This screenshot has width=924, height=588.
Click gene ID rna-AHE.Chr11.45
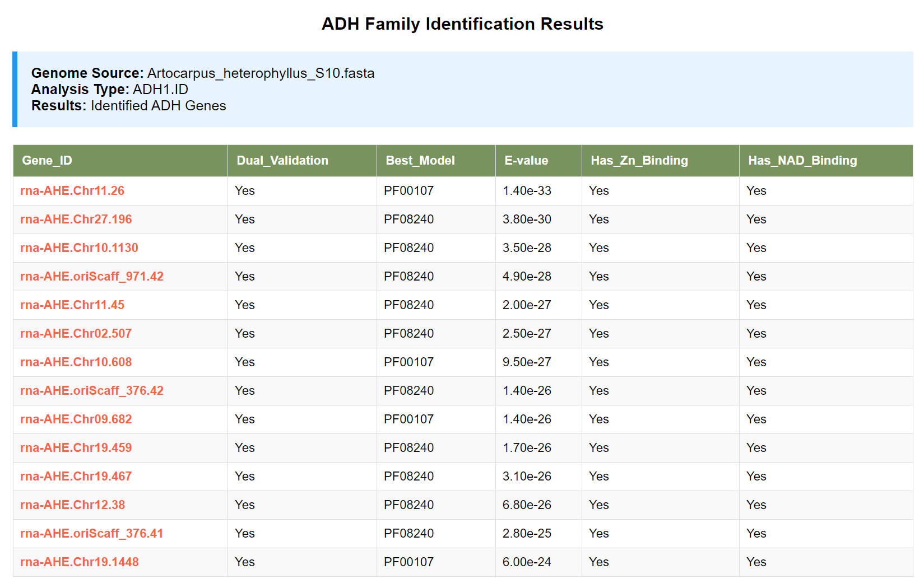[x=72, y=305]
